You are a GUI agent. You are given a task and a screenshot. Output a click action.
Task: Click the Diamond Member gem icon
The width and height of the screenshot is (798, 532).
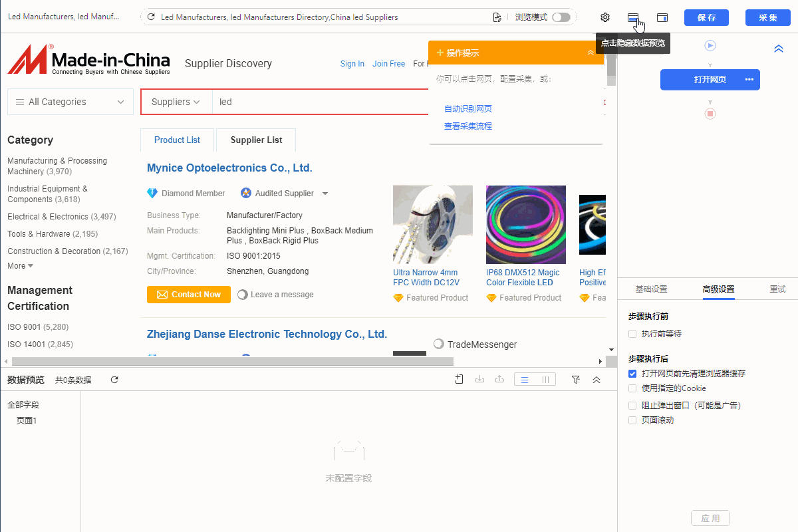click(152, 194)
